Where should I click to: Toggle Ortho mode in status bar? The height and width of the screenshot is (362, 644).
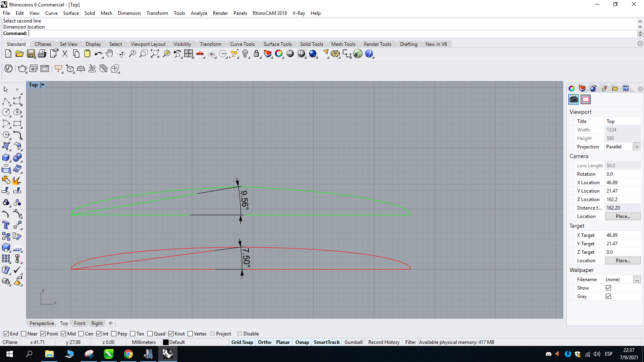click(264, 342)
